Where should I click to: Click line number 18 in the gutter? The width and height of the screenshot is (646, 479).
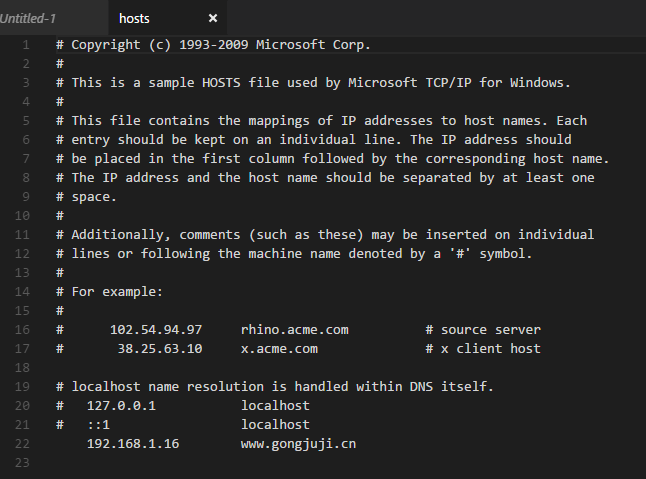coord(22,367)
